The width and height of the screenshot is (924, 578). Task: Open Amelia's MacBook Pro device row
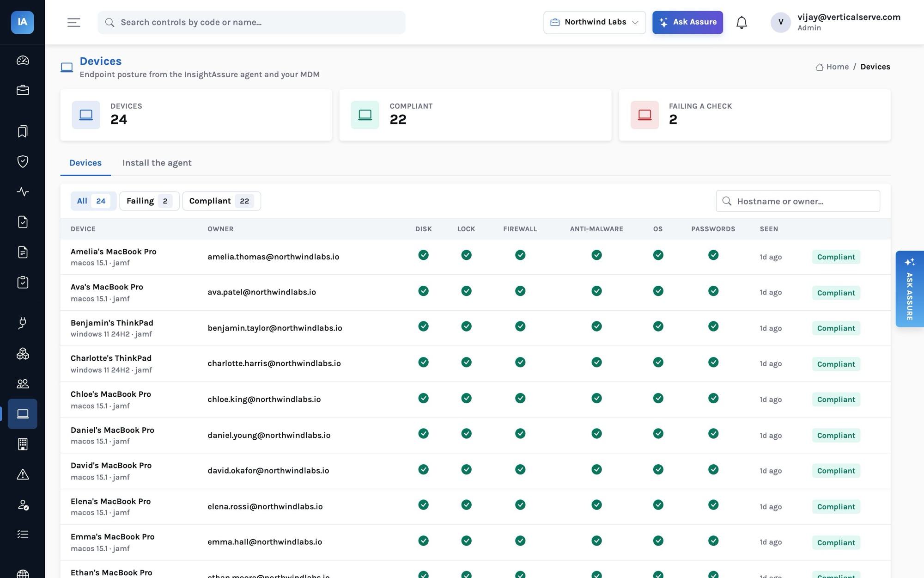click(x=475, y=257)
